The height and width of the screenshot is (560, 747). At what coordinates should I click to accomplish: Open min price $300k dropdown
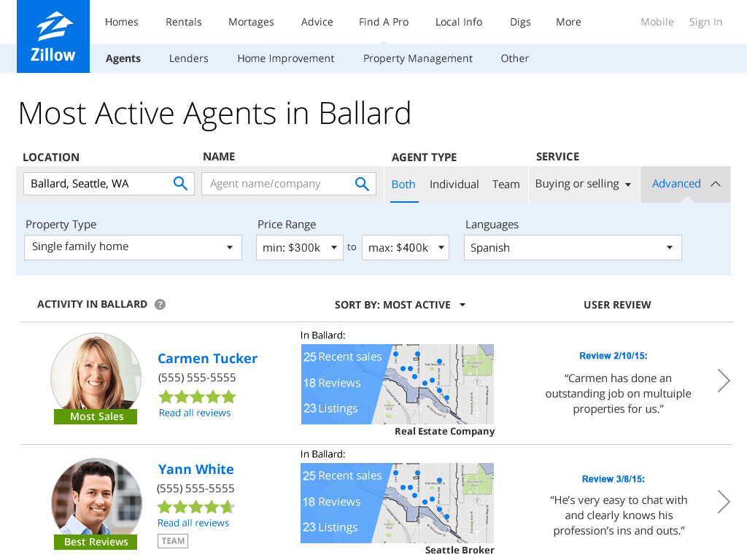300,248
